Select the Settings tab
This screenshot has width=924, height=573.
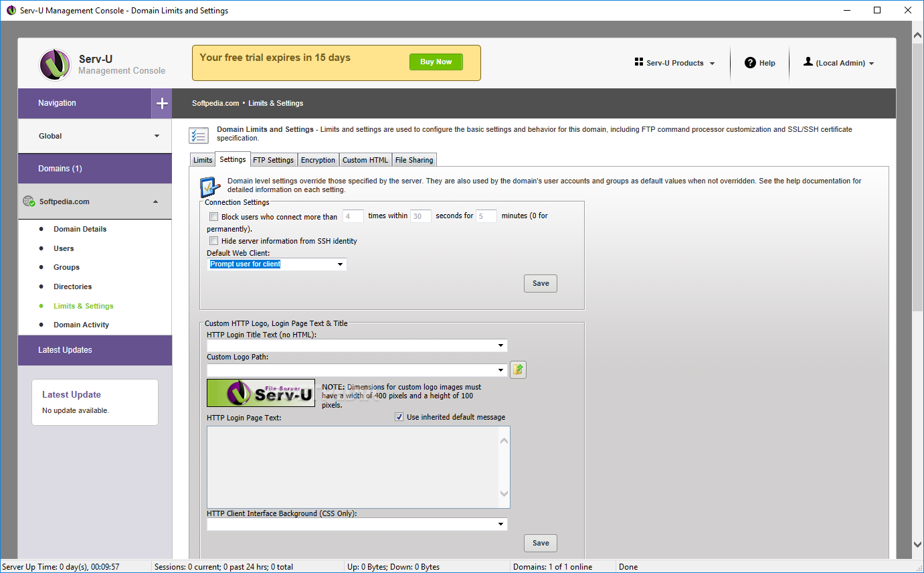point(233,159)
